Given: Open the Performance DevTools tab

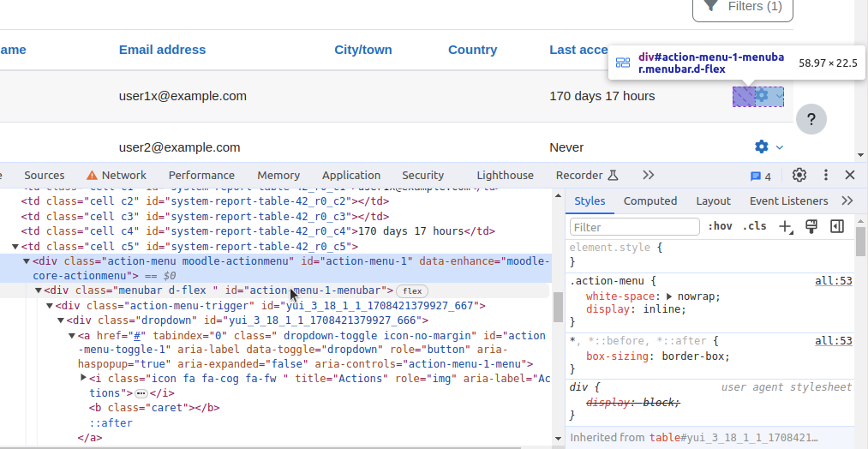Looking at the screenshot, I should coord(201,175).
